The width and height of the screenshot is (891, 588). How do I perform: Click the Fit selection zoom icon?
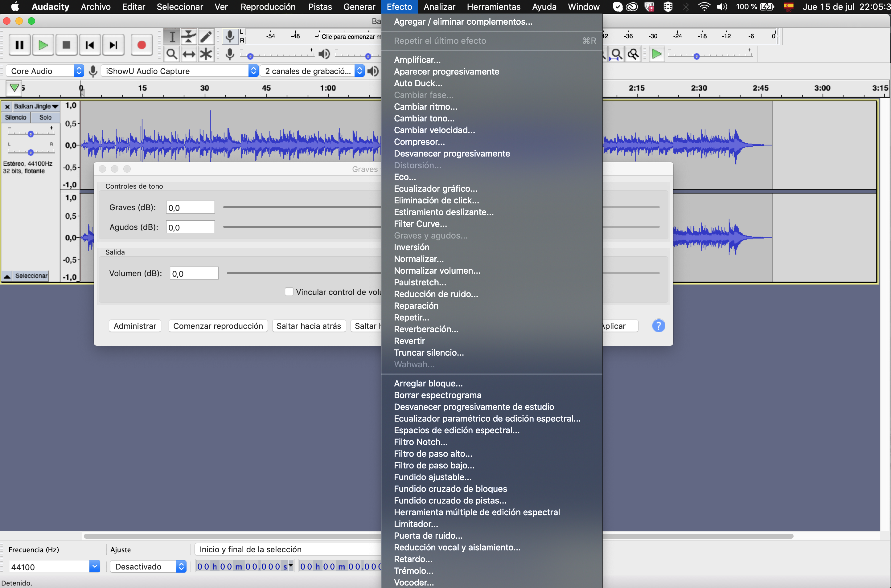click(x=616, y=54)
